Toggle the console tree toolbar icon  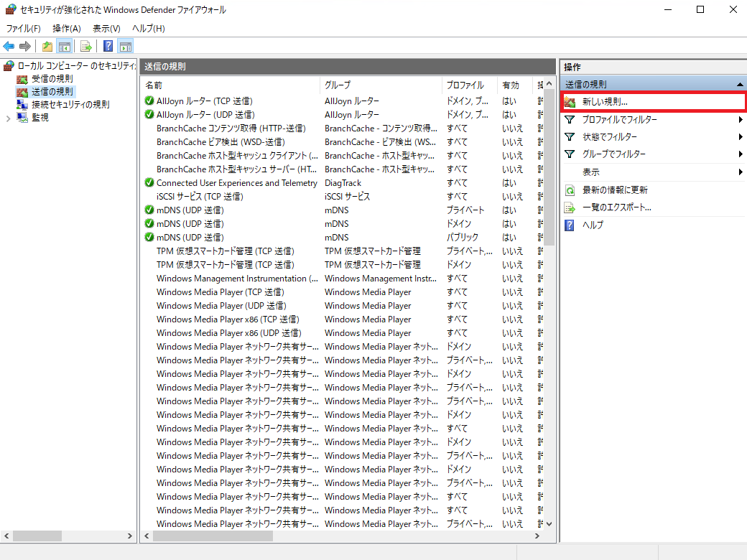(65, 46)
